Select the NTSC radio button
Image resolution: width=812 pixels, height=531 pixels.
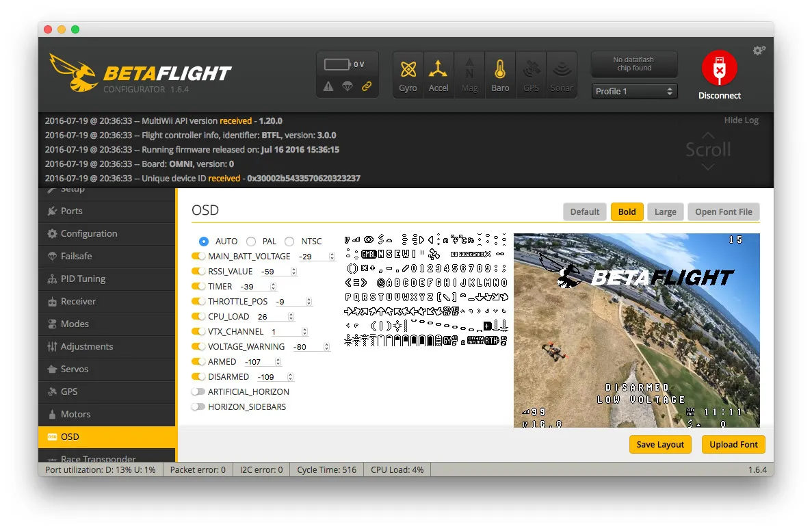click(289, 242)
